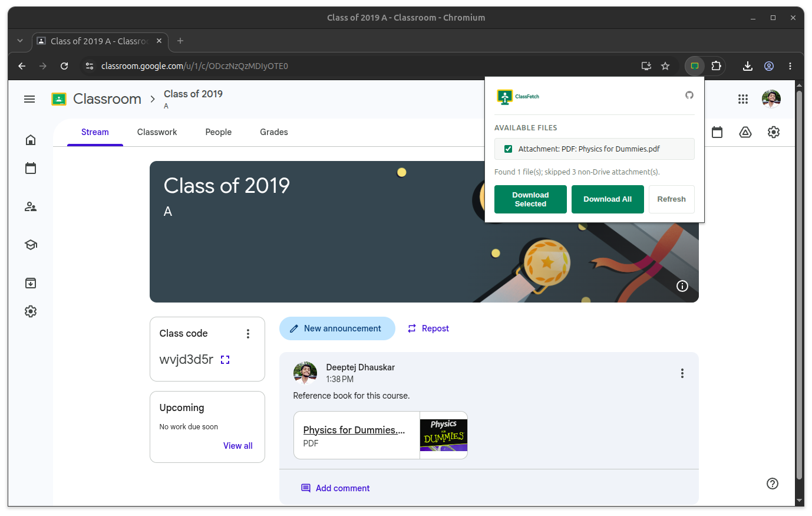Click class code text wvjd3d5r
812x516 pixels.
(x=186, y=359)
